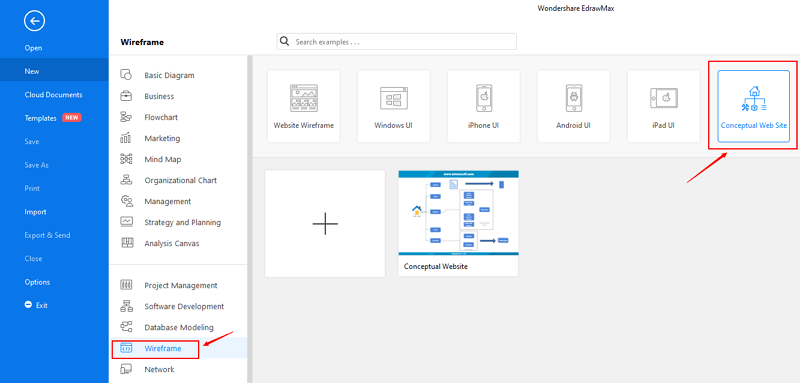This screenshot has width=800, height=383.
Task: Click the Flowchart category icon
Action: 126,117
